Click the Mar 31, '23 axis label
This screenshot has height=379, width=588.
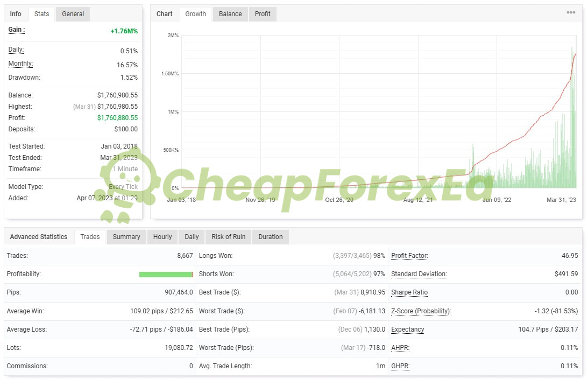(561, 200)
